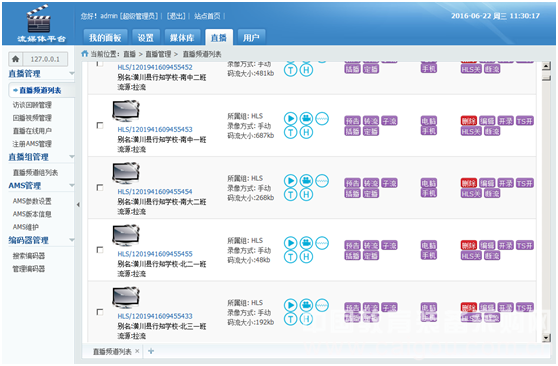
Task: Collapse the 直播组管理 sidebar section
Action: pyautogui.click(x=72, y=157)
